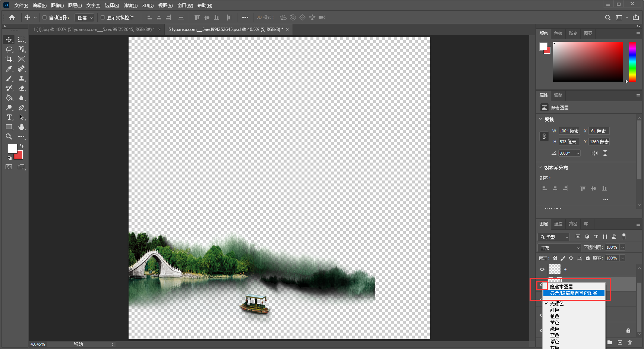The width and height of the screenshot is (644, 349).
Task: Select the Eraser tool
Action: point(22,88)
